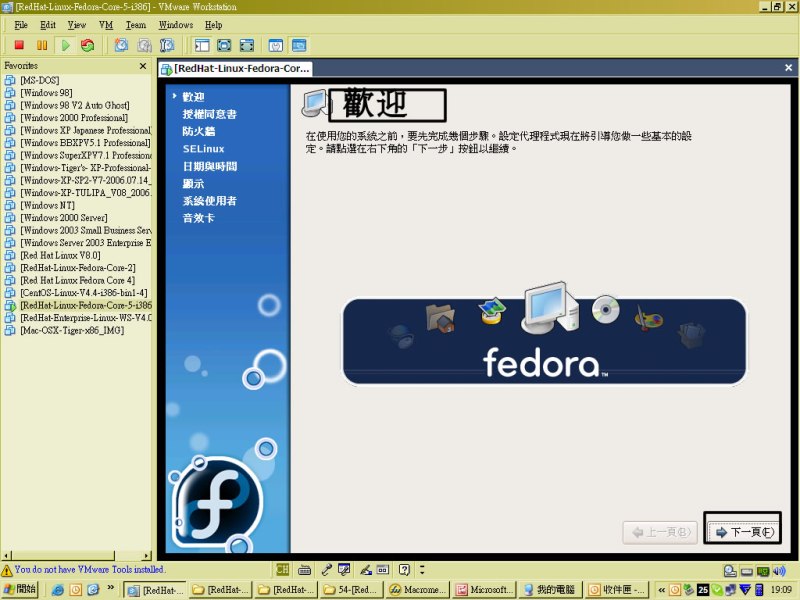This screenshot has width=800, height=600.
Task: Expand hidden quick launch icons chevron
Action: [x=111, y=588]
